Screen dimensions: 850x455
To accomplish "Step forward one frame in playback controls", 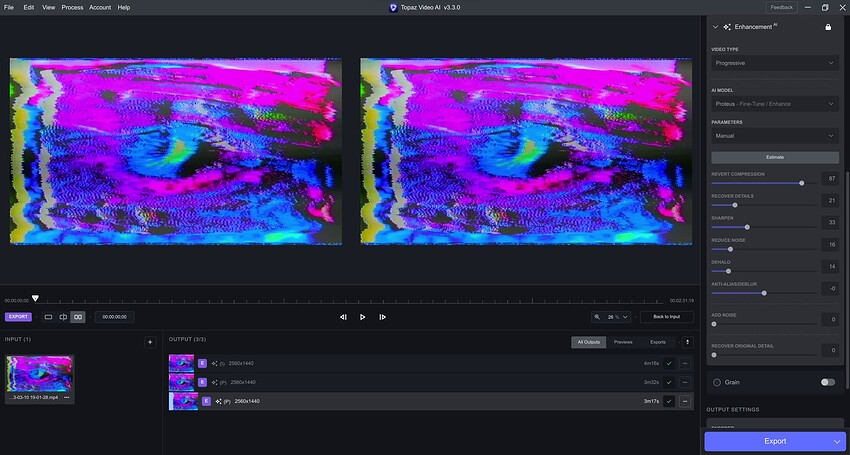I will pyautogui.click(x=382, y=317).
